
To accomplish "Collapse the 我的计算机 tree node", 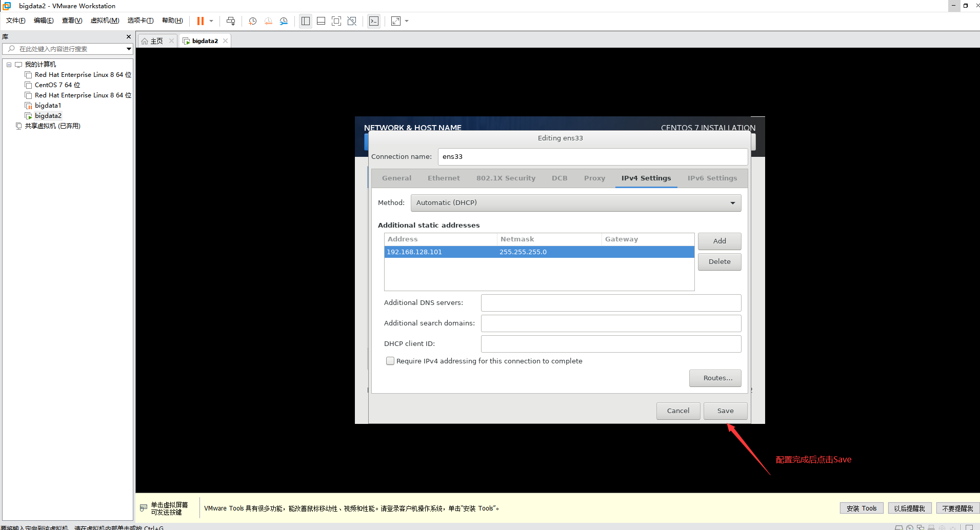I will click(8, 64).
